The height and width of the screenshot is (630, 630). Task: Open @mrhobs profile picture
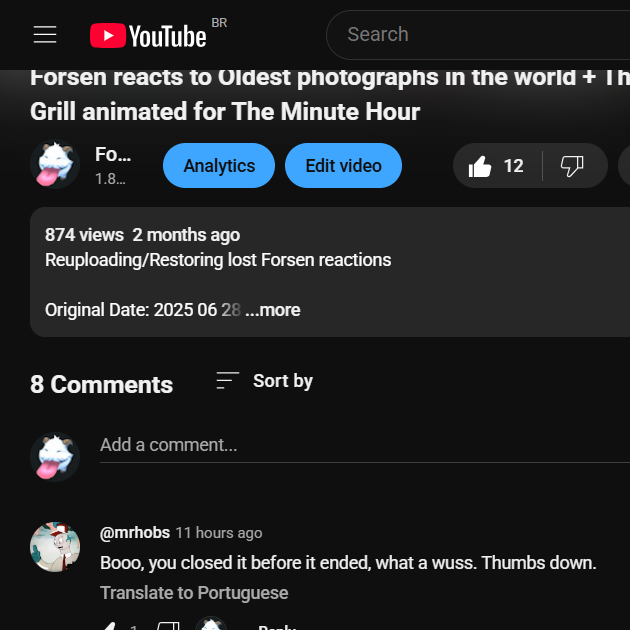(x=55, y=546)
